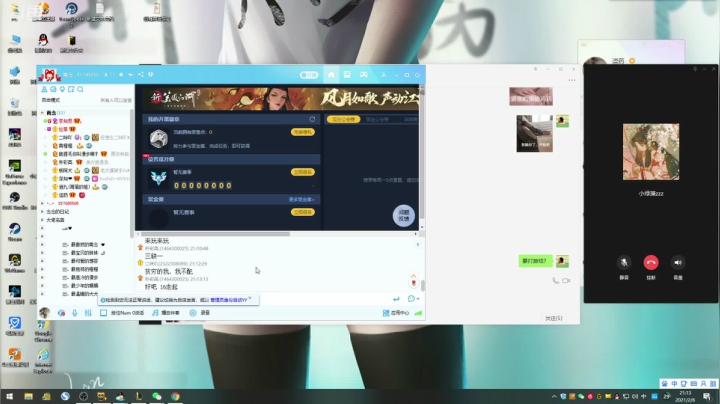Open the QQ penguin desktop icon
Screen dimensions: 720x404
(43, 43)
